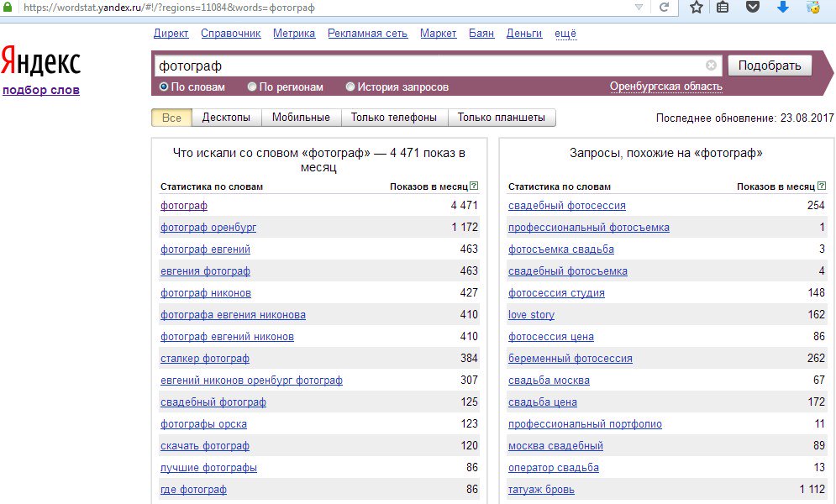
Task: Open the фотосъемка свадьба similar query
Action: pos(561,249)
